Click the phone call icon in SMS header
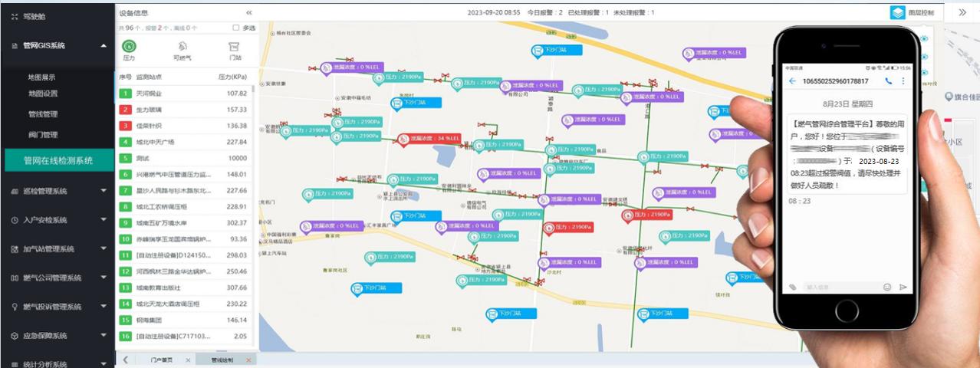Viewport: 980px width, 368px height. pyautogui.click(x=889, y=80)
